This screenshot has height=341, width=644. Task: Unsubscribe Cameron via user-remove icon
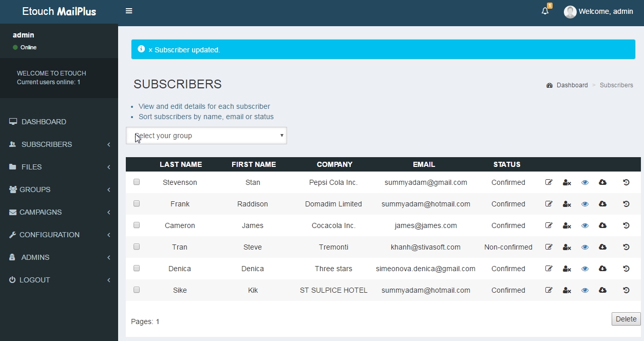tap(567, 225)
